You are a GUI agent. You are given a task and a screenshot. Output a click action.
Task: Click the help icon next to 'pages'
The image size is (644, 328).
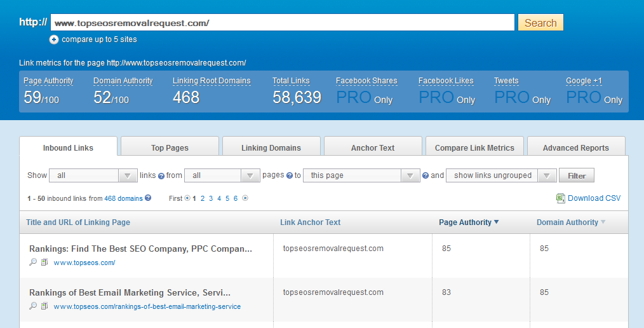coord(290,176)
